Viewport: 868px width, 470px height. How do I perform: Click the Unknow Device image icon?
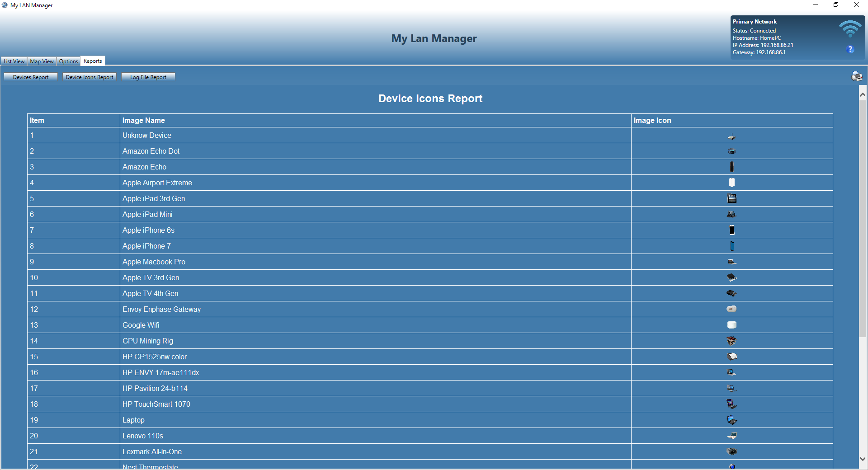pos(731,136)
